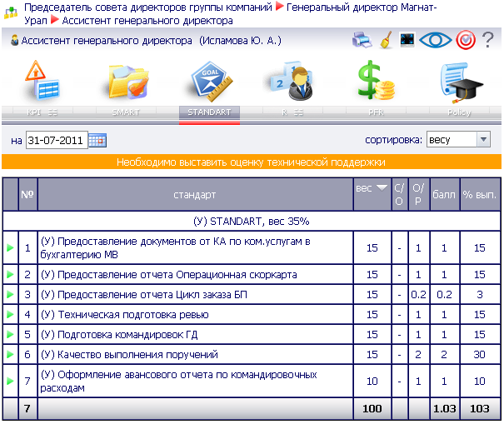This screenshot has width=504, height=424.
Task: Switch to the SMART tab
Action: [126, 112]
